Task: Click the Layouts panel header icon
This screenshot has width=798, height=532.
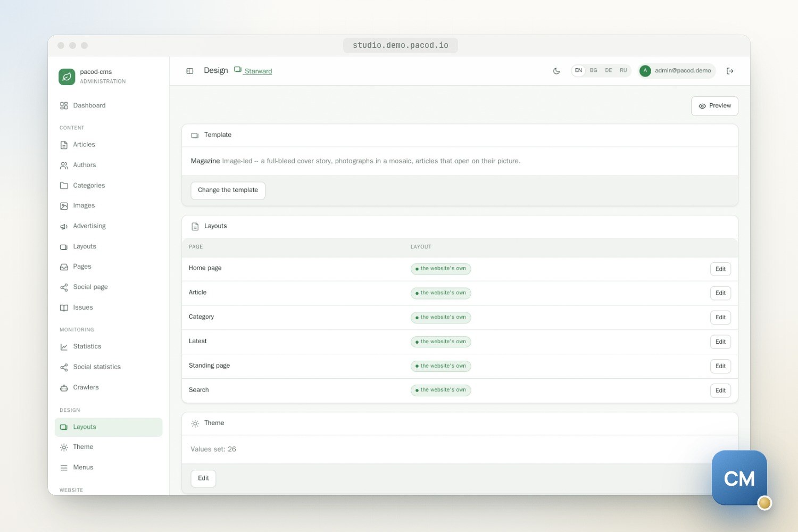Action: pyautogui.click(x=195, y=227)
